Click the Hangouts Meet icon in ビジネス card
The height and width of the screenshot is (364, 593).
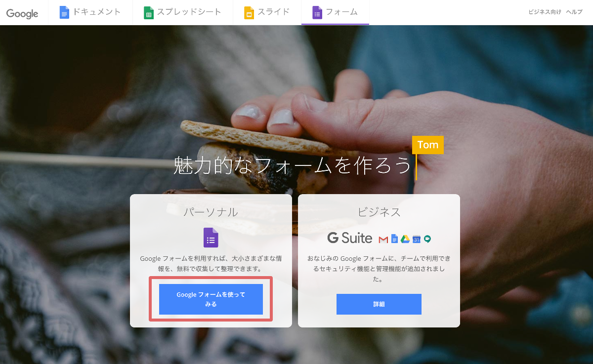[x=427, y=239]
